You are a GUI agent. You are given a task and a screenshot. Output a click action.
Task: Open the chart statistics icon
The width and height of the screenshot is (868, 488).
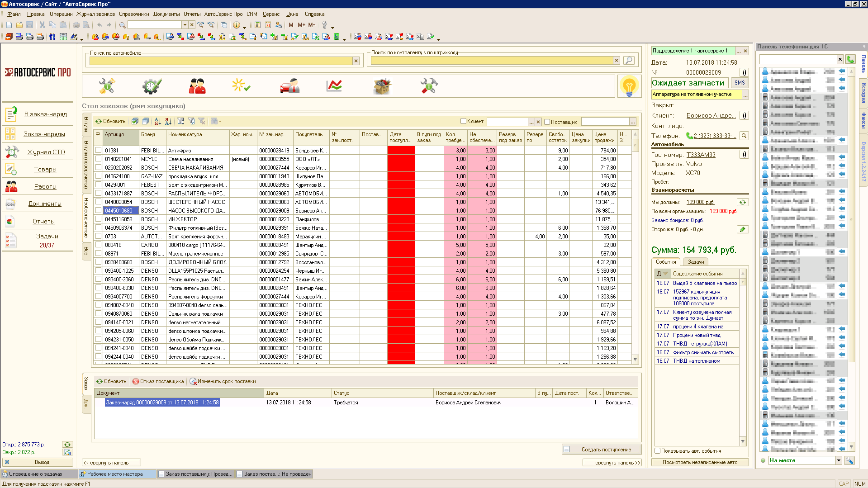(334, 86)
